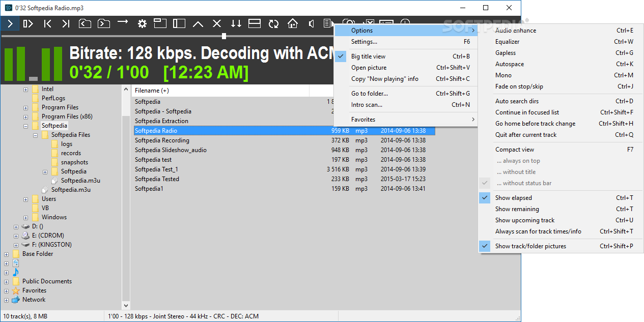Expand the Intel folder node
Image resolution: width=644 pixels, height=322 pixels.
[x=25, y=90]
